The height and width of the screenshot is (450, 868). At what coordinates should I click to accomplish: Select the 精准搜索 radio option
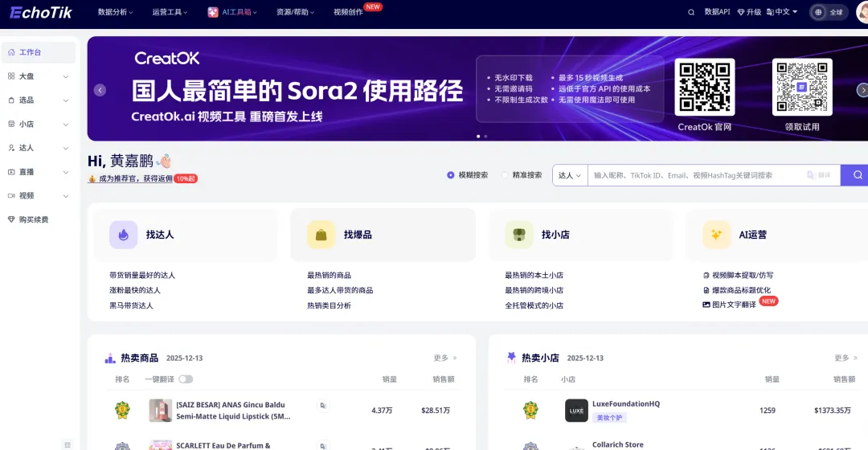[506, 175]
